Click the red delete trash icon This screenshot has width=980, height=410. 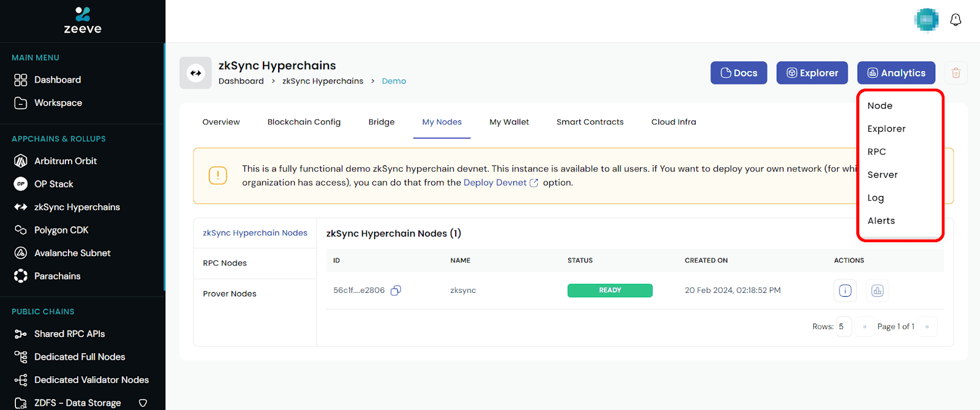click(x=956, y=74)
